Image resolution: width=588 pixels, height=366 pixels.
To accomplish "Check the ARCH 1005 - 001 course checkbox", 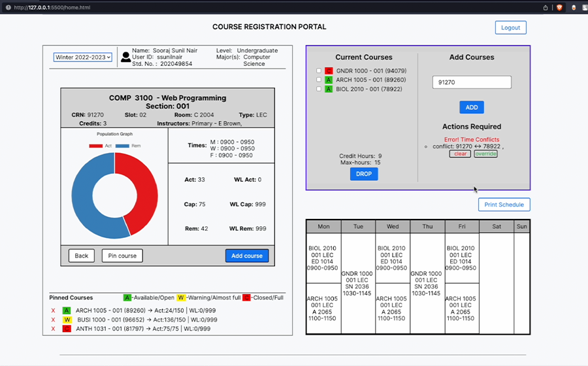I will (319, 80).
